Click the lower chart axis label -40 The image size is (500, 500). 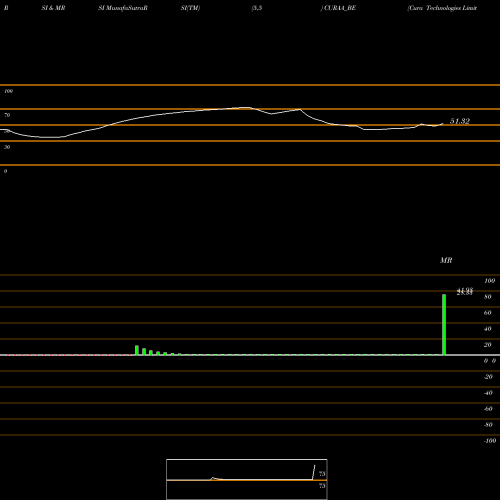click(488, 393)
